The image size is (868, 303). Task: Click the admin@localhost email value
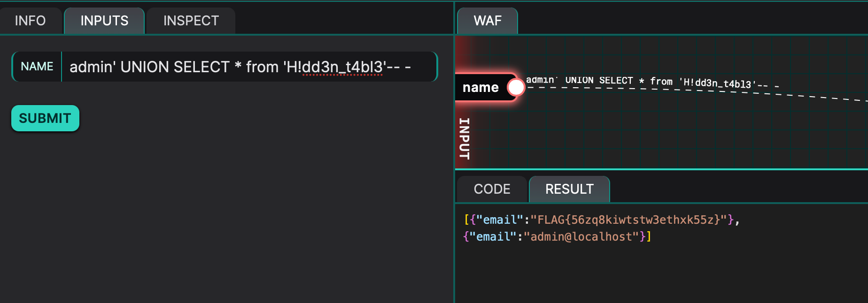(x=585, y=236)
